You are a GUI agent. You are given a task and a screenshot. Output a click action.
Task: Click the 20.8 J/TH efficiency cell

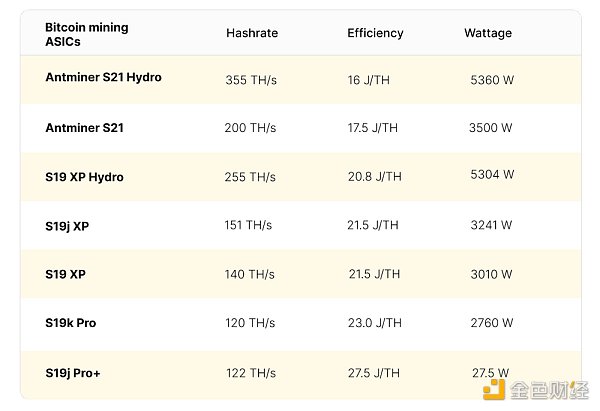[x=374, y=176]
